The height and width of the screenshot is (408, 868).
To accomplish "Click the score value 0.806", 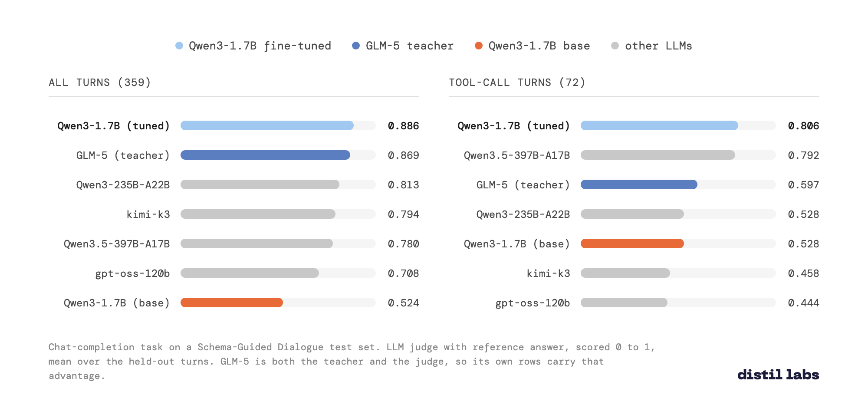I will pos(804,126).
